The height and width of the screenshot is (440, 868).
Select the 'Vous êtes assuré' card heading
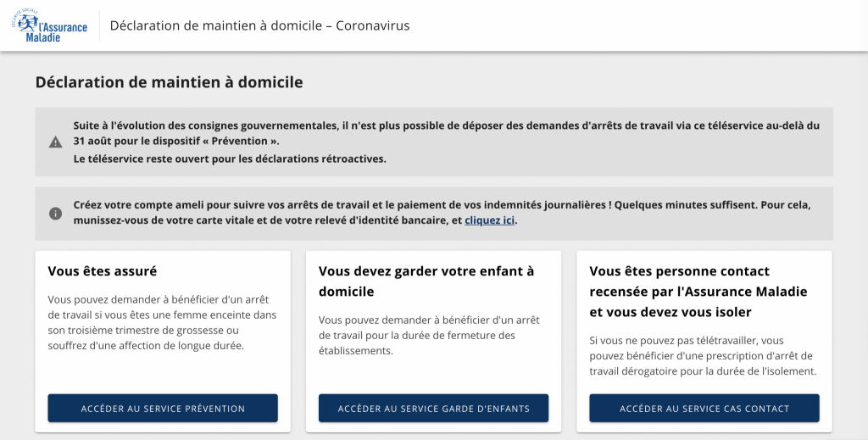coord(103,271)
